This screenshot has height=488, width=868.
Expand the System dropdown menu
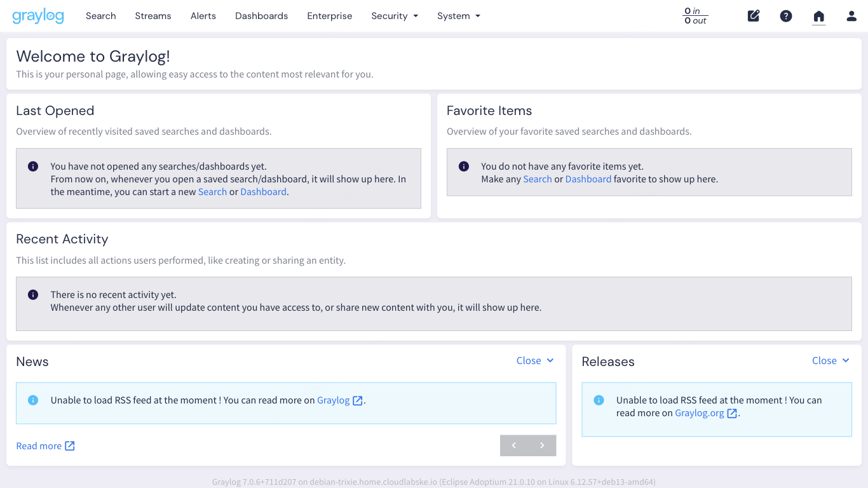(459, 16)
